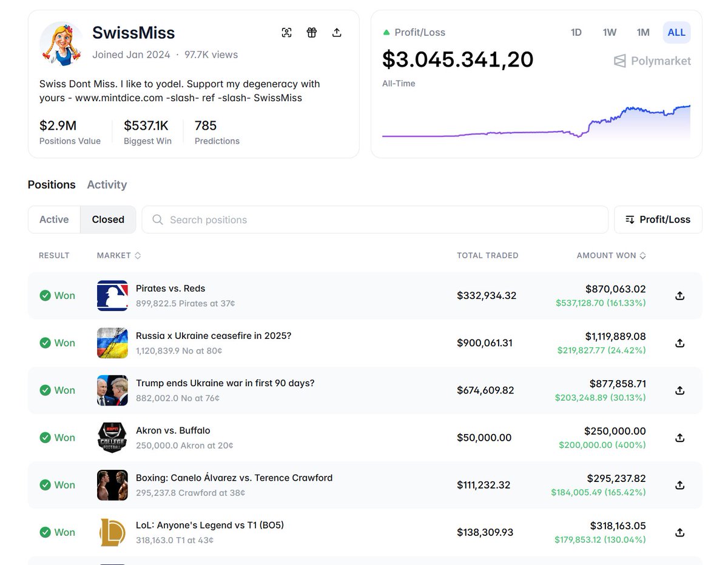This screenshot has height=565, width=728.
Task: Click the search magnifier icon
Action: click(158, 219)
